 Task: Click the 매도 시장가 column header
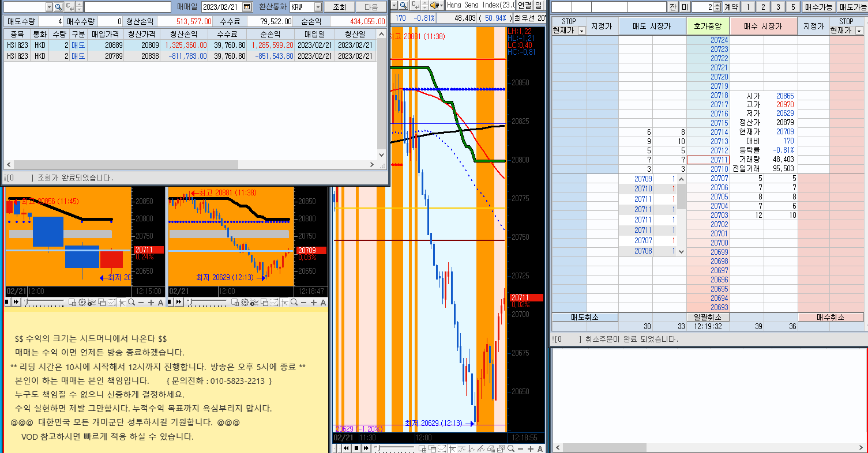click(x=652, y=27)
